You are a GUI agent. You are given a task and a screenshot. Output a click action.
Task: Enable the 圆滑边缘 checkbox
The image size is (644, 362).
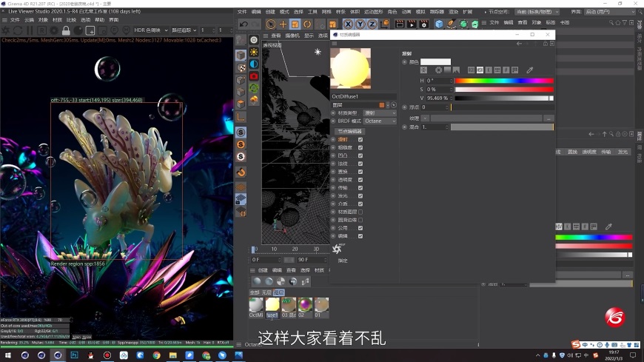(360, 220)
